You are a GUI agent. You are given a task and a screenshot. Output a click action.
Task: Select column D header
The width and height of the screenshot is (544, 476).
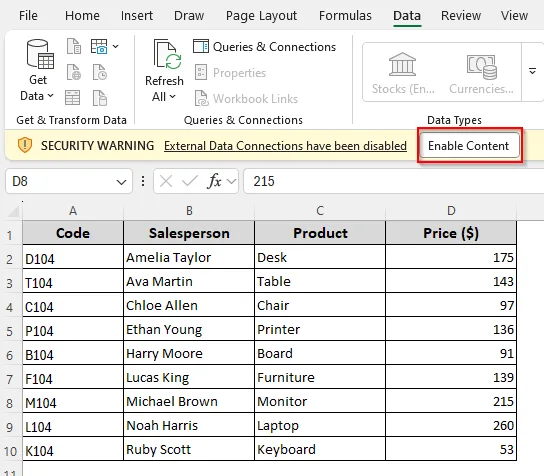(x=451, y=211)
